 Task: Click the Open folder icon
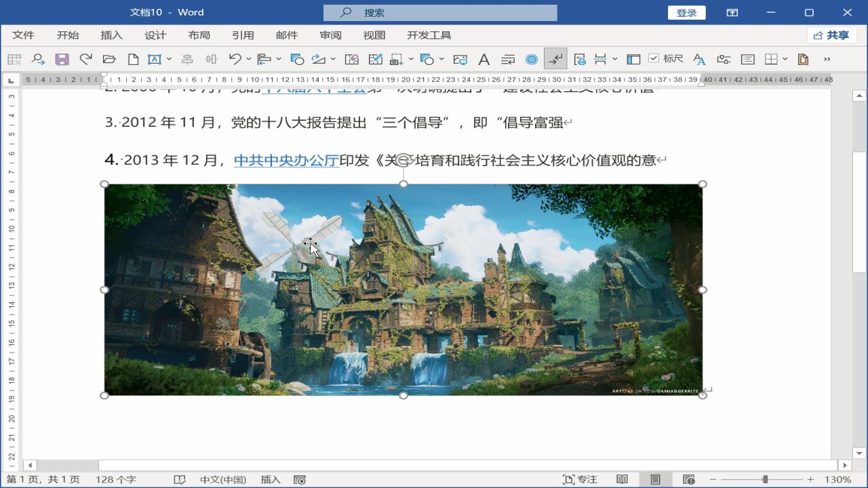point(109,60)
